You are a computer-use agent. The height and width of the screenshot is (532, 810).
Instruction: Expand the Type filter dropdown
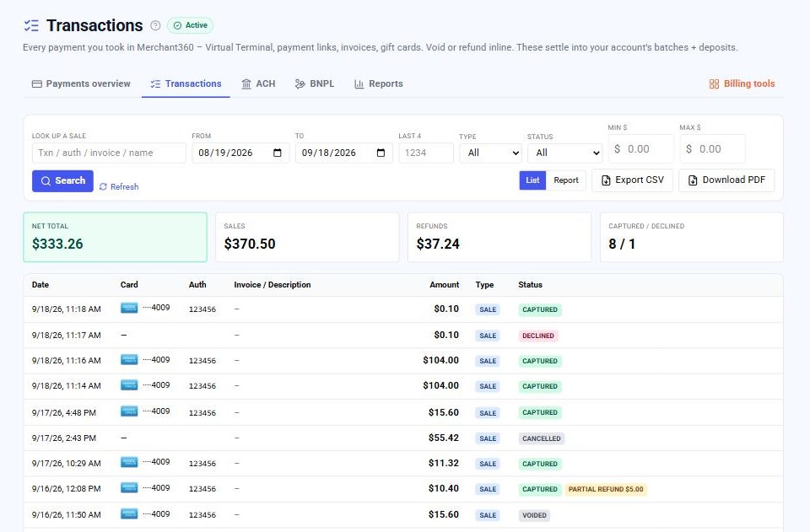coord(491,153)
